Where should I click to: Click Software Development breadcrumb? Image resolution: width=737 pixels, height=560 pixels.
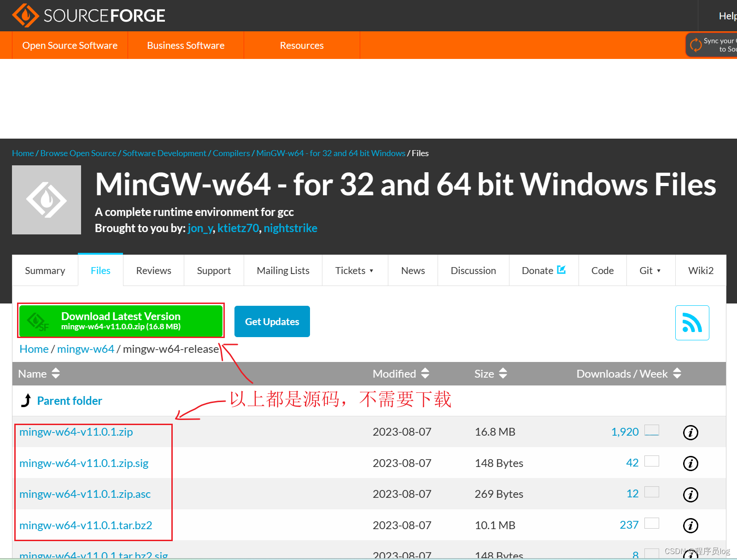pos(164,153)
